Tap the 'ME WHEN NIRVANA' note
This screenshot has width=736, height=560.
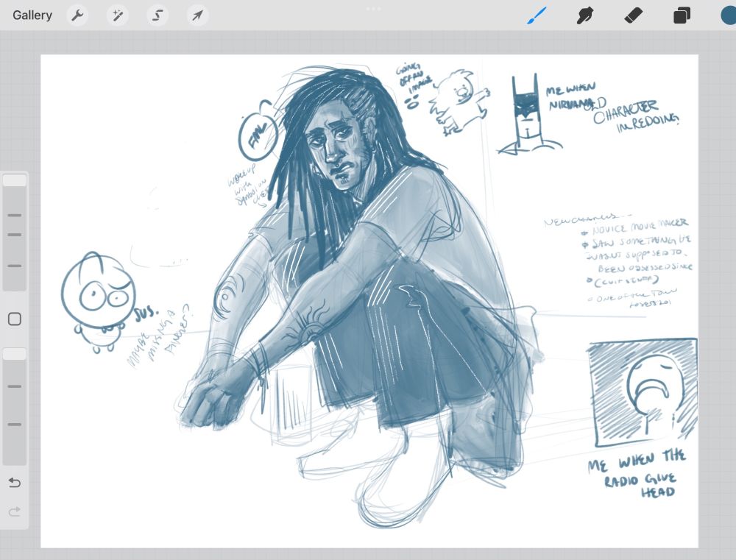point(571,96)
